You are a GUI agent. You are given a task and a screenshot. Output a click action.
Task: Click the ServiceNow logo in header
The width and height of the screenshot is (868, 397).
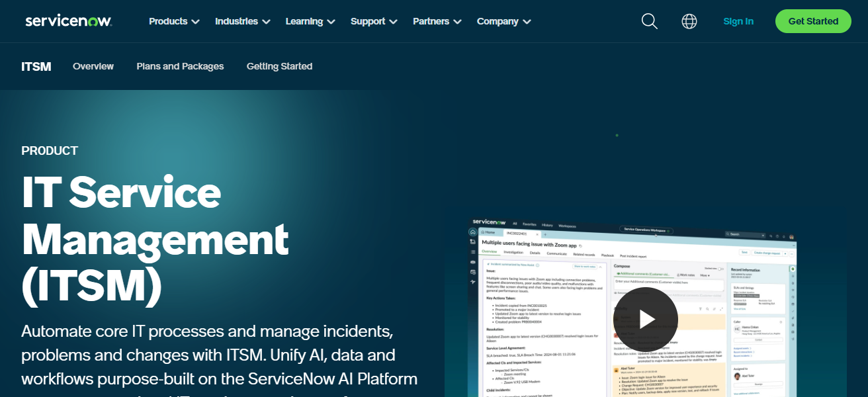point(69,21)
